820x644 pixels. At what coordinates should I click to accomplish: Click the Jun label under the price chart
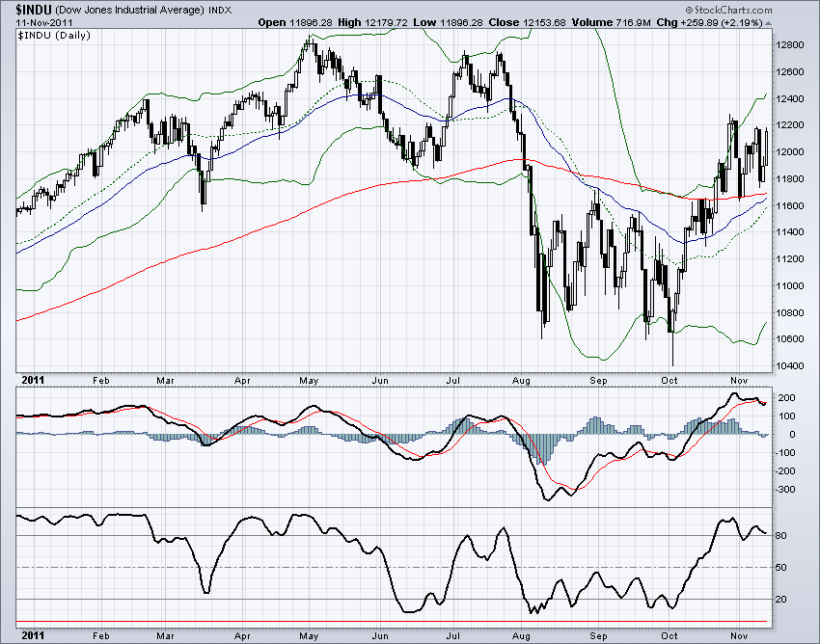pyautogui.click(x=380, y=381)
